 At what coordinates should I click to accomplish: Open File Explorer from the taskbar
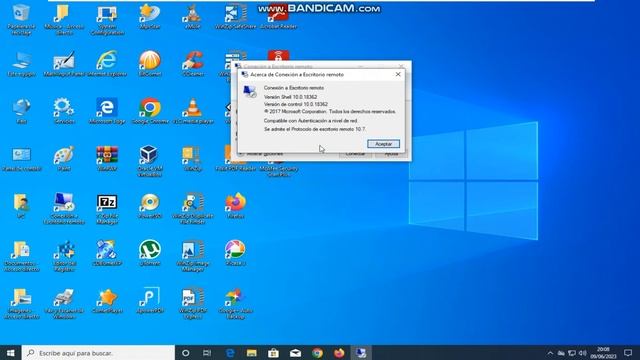[x=251, y=353]
